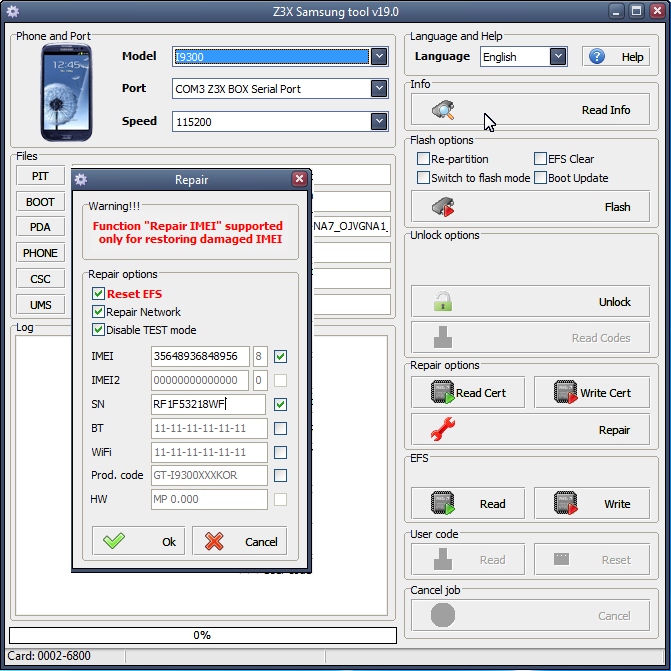Image resolution: width=671 pixels, height=671 pixels.
Task: Open the Language dropdown arrow
Action: coord(558,56)
